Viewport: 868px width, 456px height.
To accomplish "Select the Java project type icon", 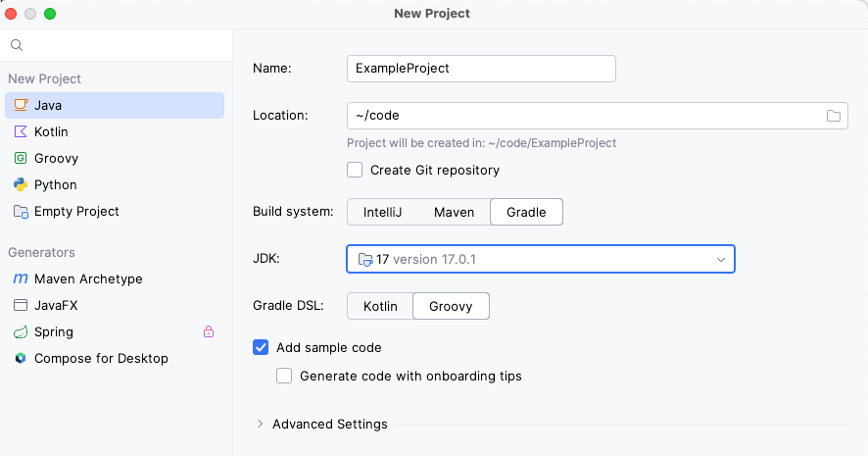I will 21,105.
